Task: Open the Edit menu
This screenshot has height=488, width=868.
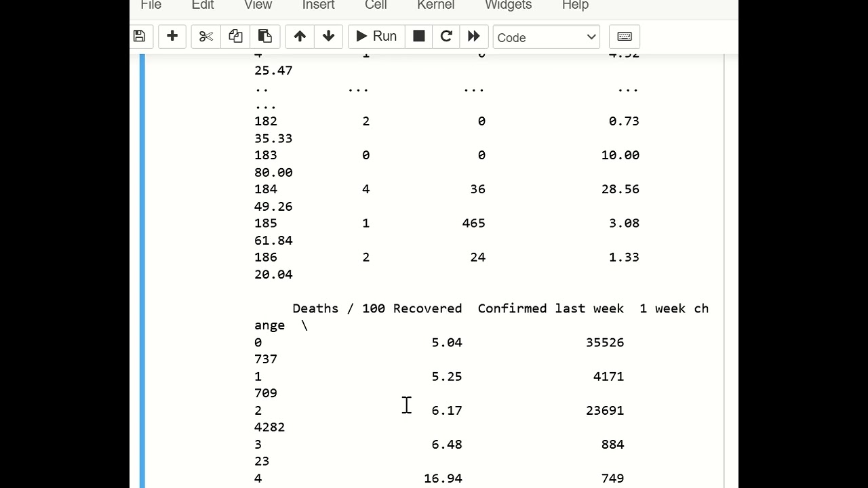Action: click(x=203, y=5)
